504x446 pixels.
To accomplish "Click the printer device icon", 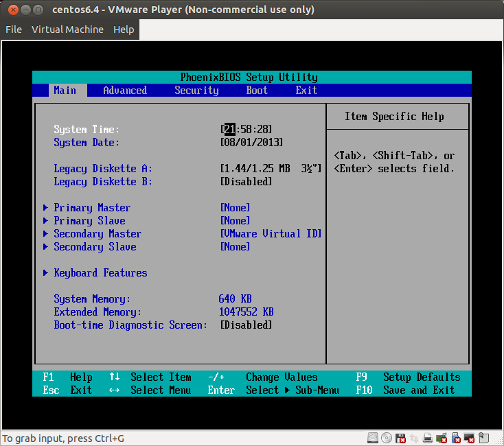I will (x=428, y=438).
